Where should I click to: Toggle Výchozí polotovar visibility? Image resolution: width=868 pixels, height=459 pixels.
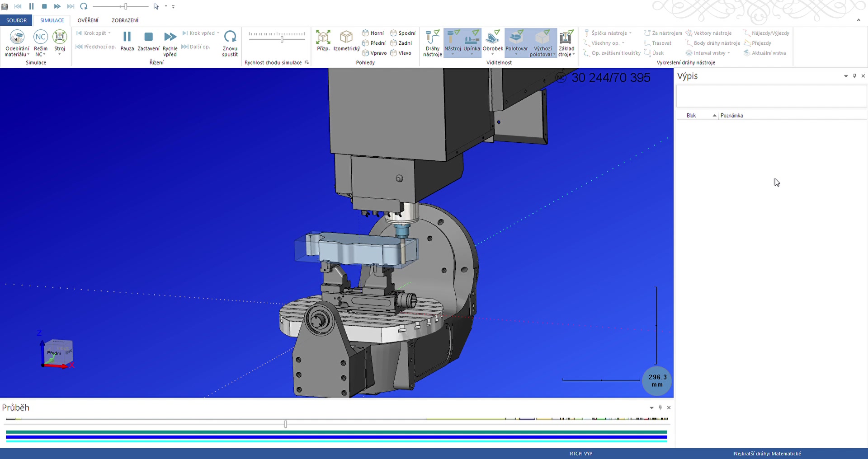tap(542, 43)
